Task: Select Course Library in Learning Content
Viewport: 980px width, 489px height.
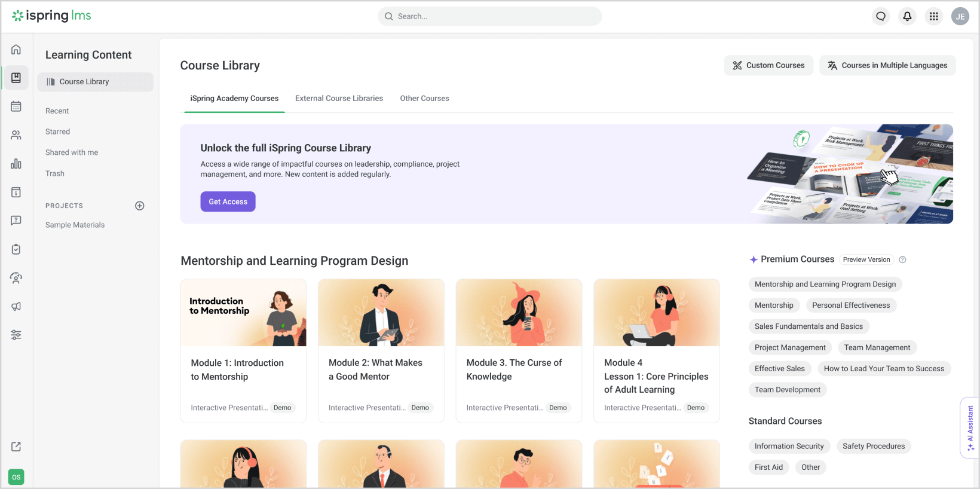Action: (95, 82)
